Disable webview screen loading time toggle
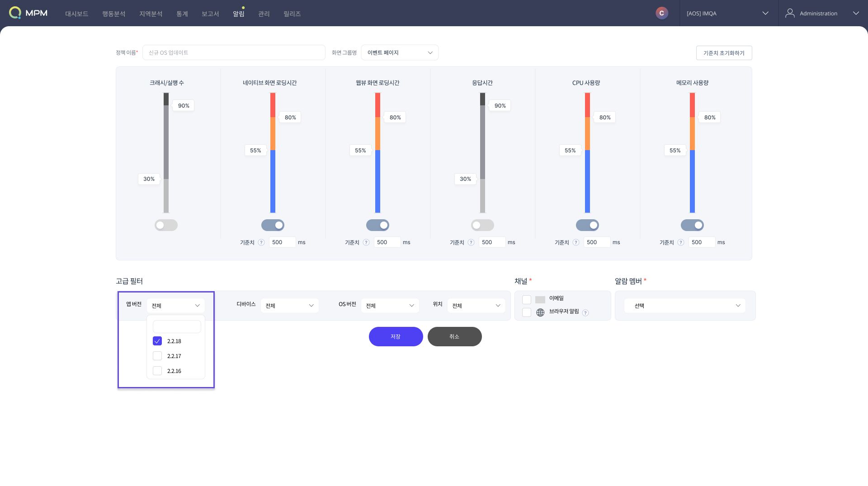 (x=377, y=225)
